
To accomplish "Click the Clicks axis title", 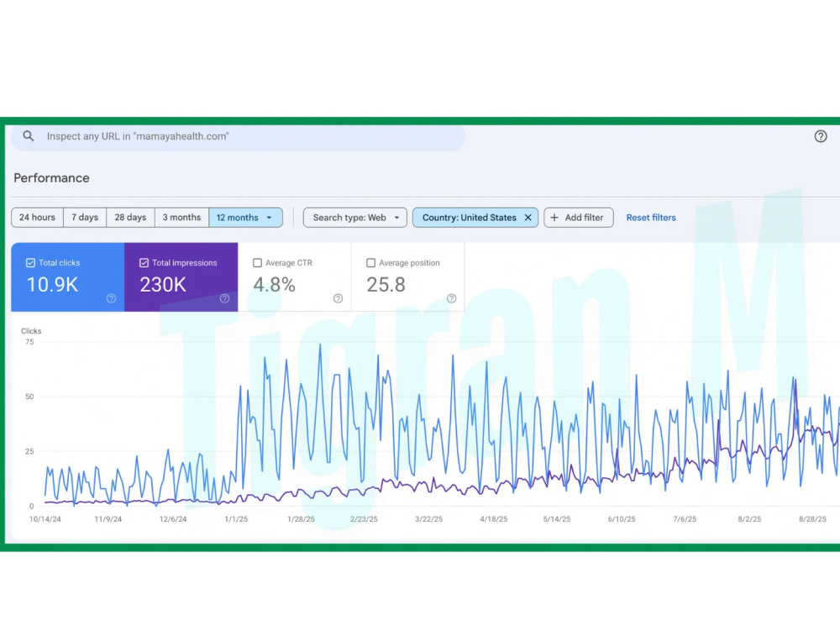I will click(31, 331).
